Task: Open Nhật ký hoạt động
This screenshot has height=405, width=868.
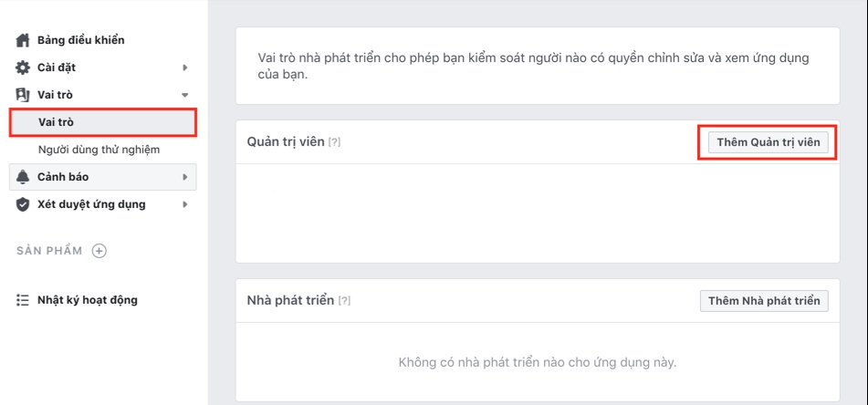Action: (x=88, y=300)
